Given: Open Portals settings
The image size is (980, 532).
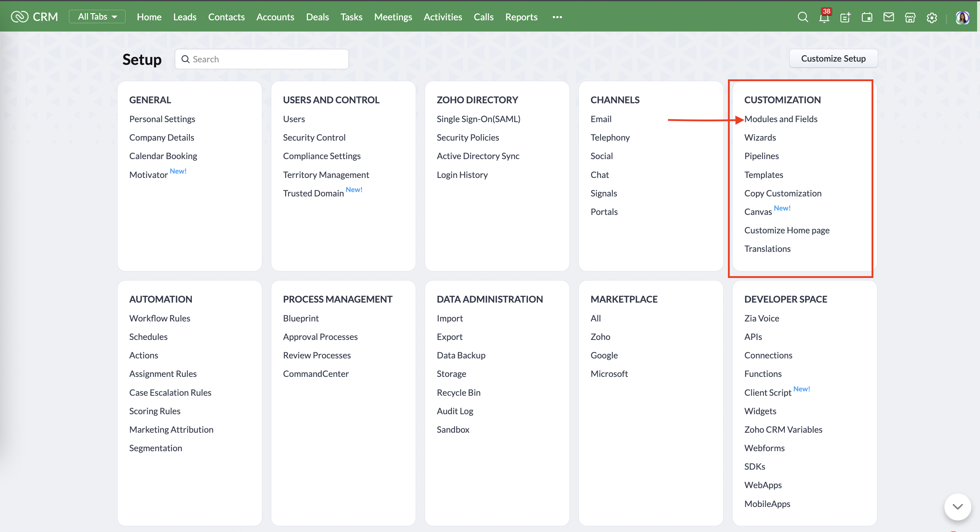Looking at the screenshot, I should coord(604,212).
